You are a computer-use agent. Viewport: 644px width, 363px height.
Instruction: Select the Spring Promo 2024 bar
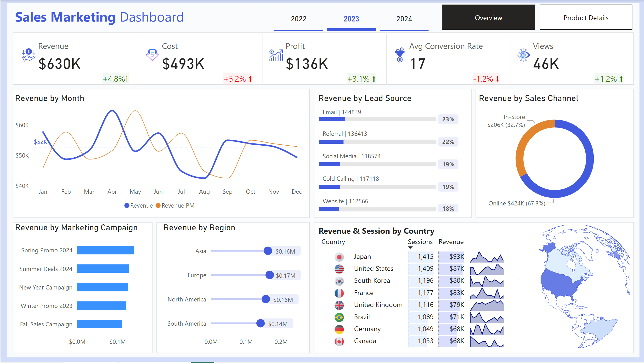[105, 250]
